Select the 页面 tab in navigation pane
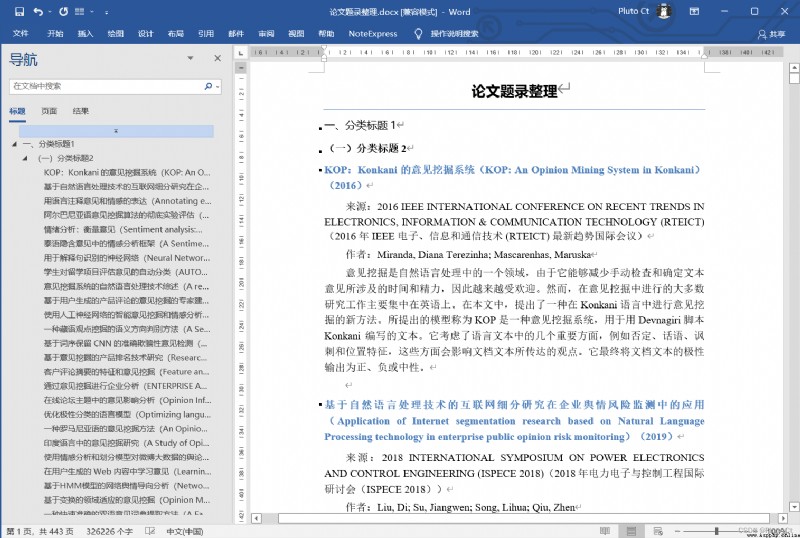This screenshot has height=538, width=800. click(49, 111)
